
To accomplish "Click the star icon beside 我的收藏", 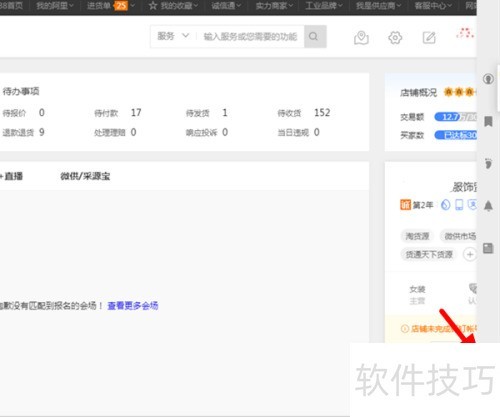I will click(x=153, y=6).
